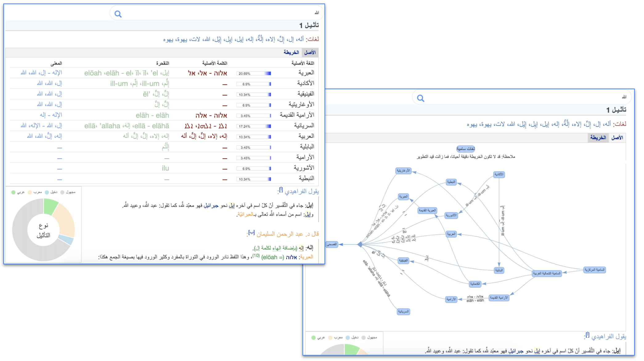The height and width of the screenshot is (361, 644).
Task: Click the search field in the table window
Action: [216, 13]
